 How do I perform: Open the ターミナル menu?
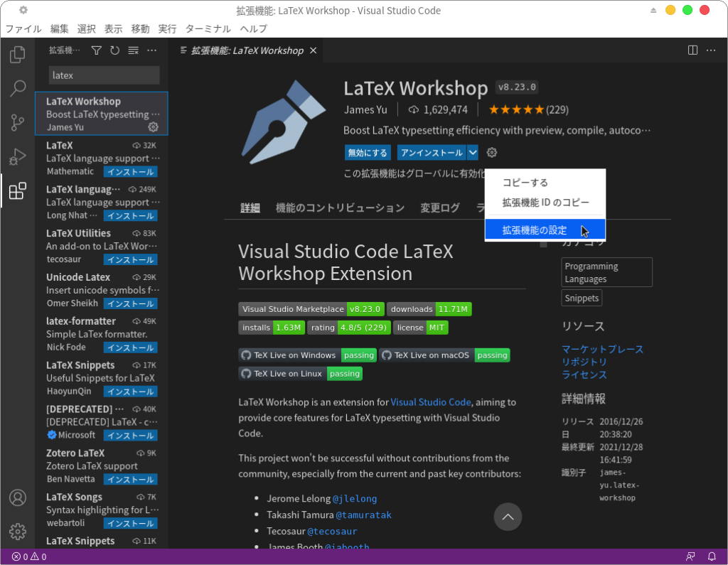[x=208, y=29]
